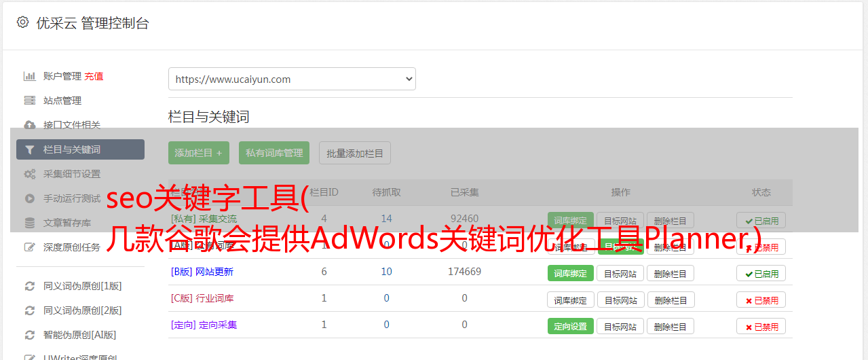868x360 pixels.
Task: Click the 手动运行测试 play icon
Action: click(x=30, y=198)
